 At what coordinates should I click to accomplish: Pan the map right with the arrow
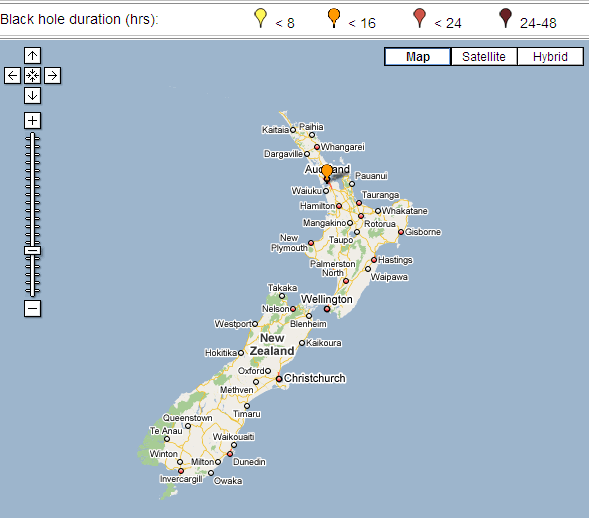click(52, 76)
